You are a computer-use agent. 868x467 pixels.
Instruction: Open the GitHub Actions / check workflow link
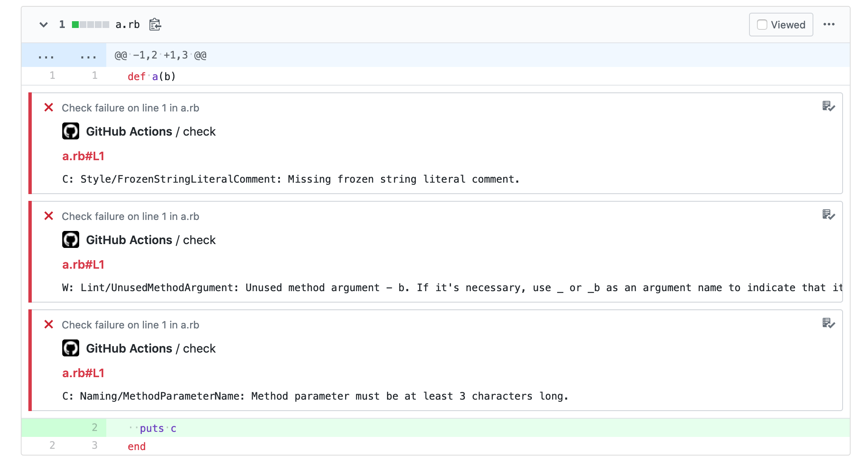151,131
